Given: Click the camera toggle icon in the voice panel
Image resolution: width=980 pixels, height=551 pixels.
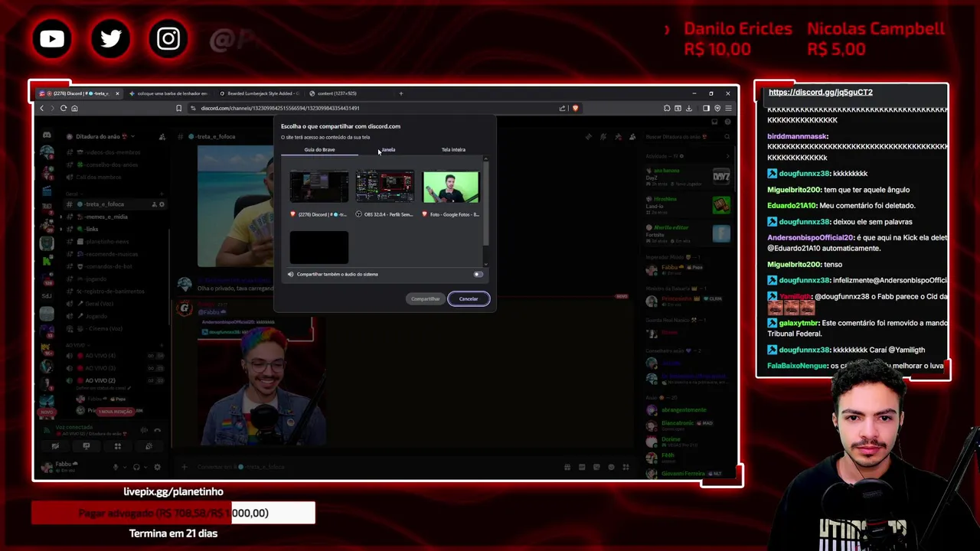Looking at the screenshot, I should pyautogui.click(x=55, y=446).
